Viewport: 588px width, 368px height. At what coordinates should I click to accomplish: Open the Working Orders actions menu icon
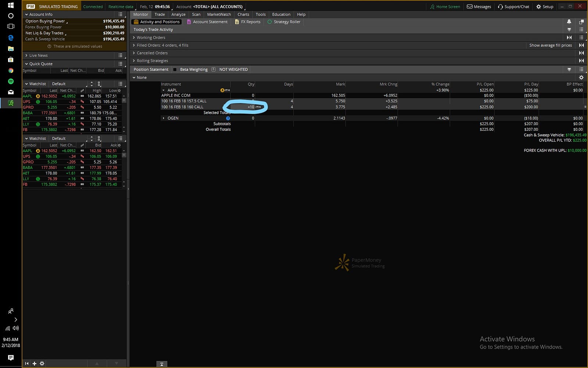581,38
